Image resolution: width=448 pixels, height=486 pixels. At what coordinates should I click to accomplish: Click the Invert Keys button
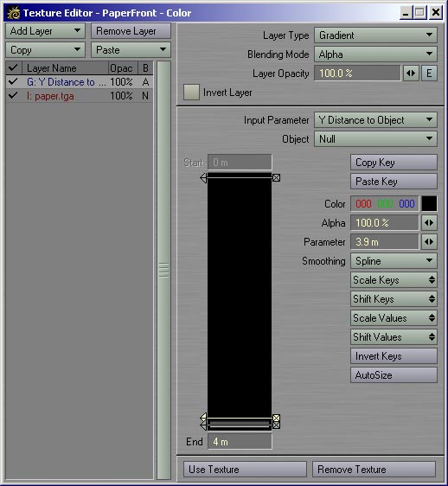(394, 356)
